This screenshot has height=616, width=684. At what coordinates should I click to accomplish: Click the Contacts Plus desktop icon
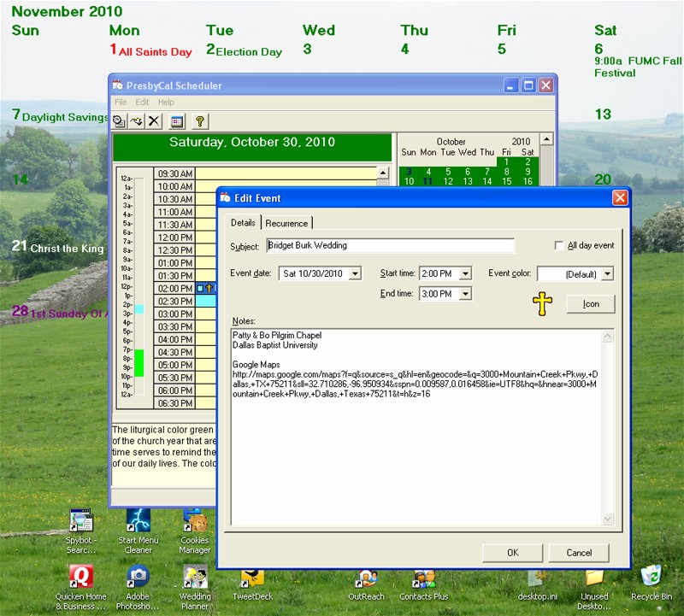click(x=423, y=578)
